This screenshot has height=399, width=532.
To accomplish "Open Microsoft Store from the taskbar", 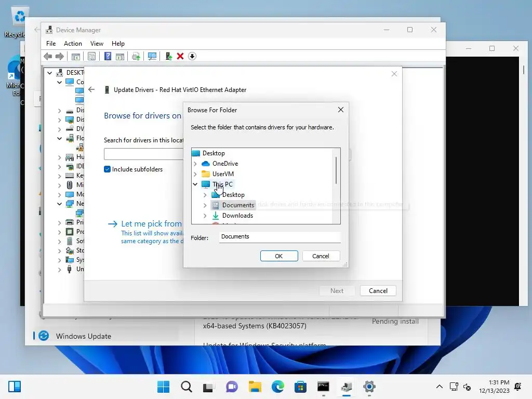I will coord(300,387).
